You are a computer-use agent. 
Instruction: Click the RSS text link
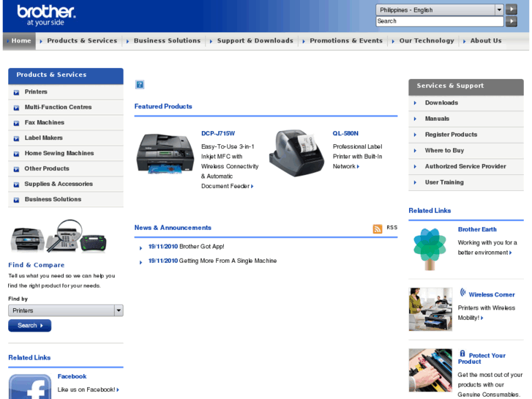[x=392, y=228]
